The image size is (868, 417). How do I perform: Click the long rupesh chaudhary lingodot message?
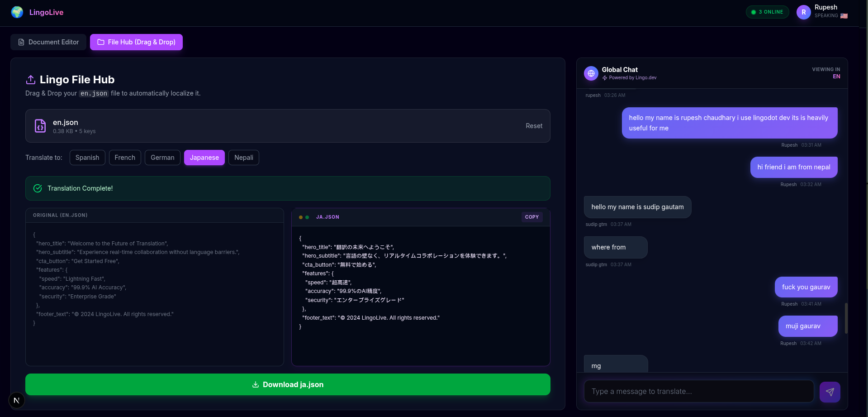(730, 123)
